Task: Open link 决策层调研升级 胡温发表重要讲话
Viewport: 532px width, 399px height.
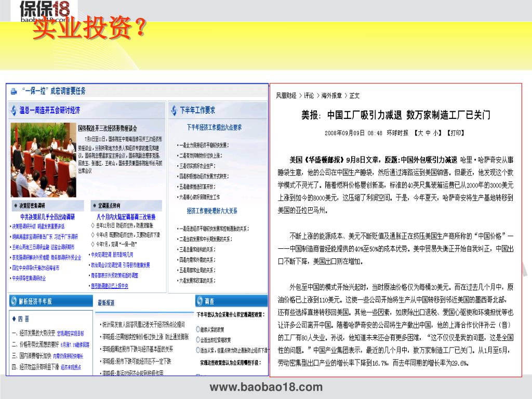Action: (38, 227)
